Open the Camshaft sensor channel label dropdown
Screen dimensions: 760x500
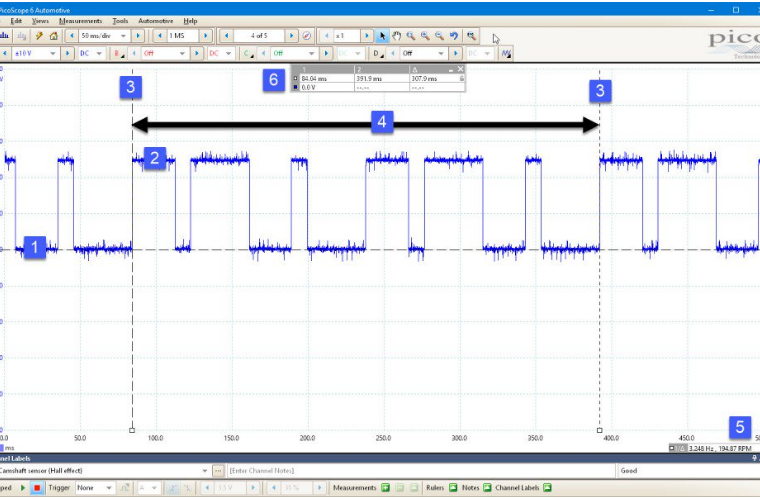pos(205,471)
